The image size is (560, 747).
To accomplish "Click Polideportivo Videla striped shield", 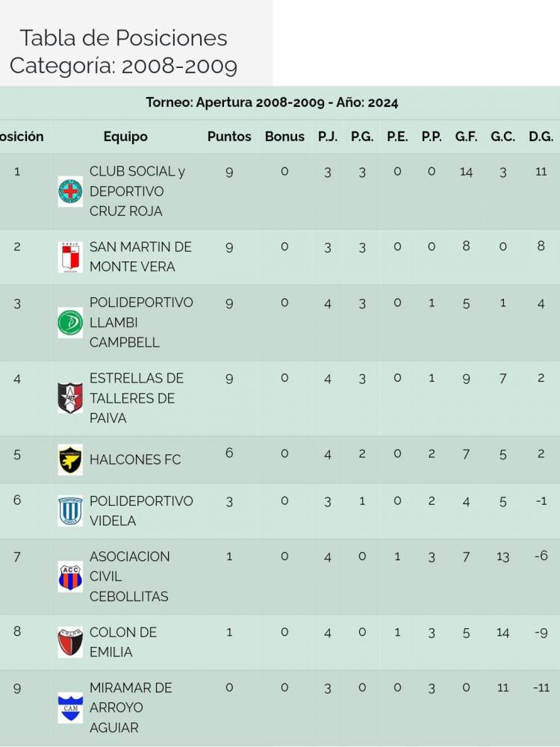I will [70, 511].
